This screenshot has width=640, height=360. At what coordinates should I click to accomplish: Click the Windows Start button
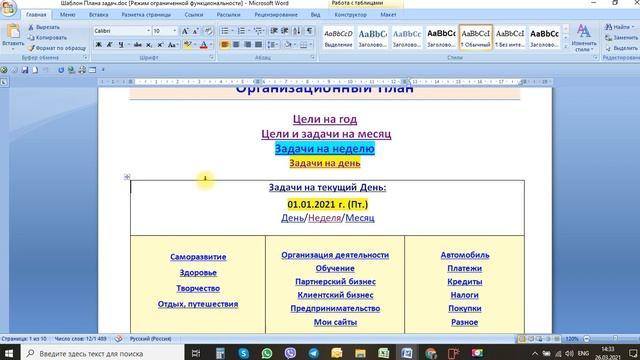pos(9,353)
